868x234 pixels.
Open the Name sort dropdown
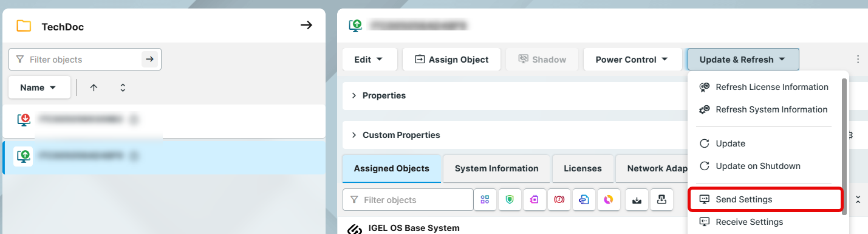click(39, 88)
